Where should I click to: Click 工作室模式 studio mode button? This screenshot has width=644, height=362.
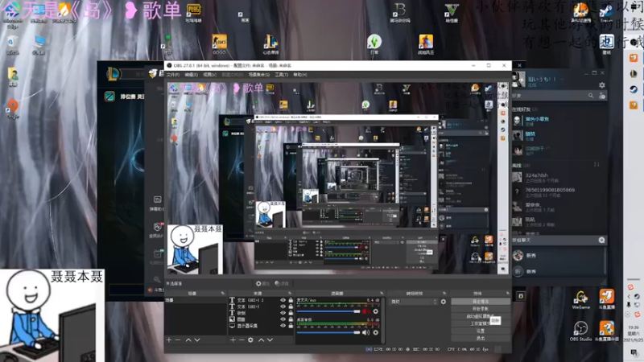tap(480, 323)
